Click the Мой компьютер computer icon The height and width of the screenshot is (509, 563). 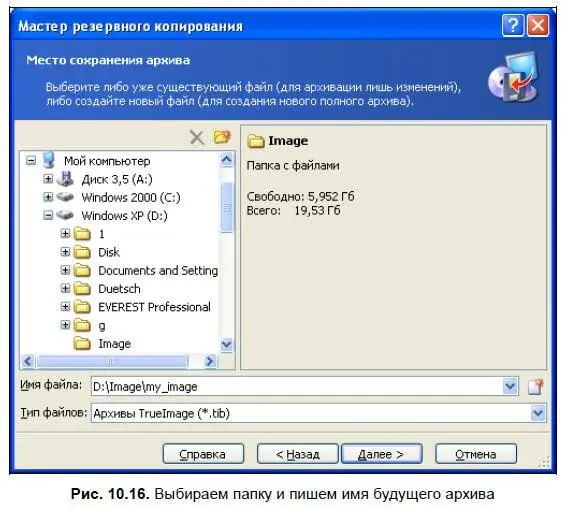[x=49, y=160]
